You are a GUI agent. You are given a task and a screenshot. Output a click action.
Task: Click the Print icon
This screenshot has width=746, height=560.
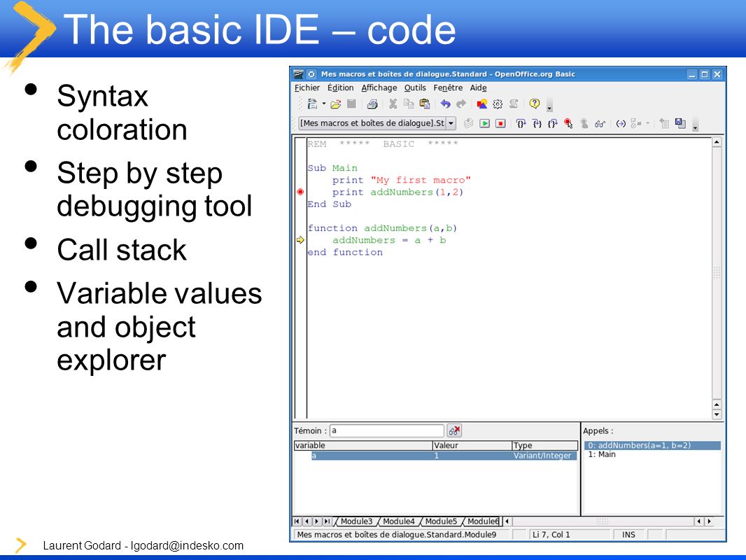372,104
